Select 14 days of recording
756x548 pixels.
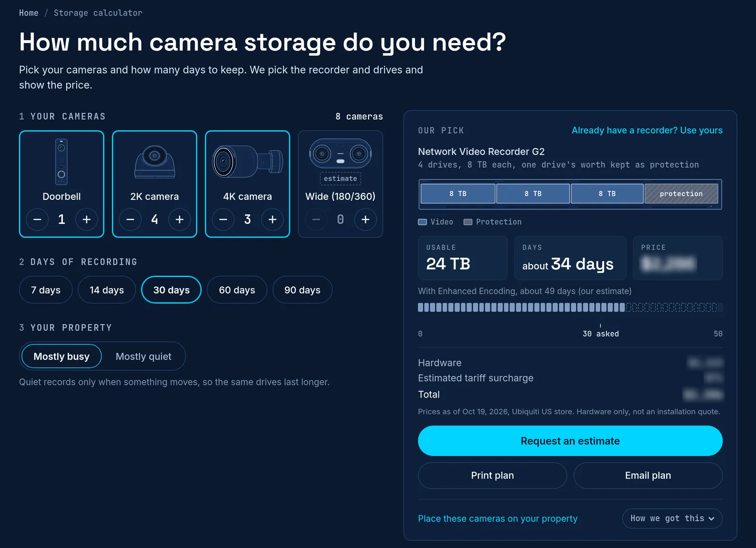click(x=107, y=290)
